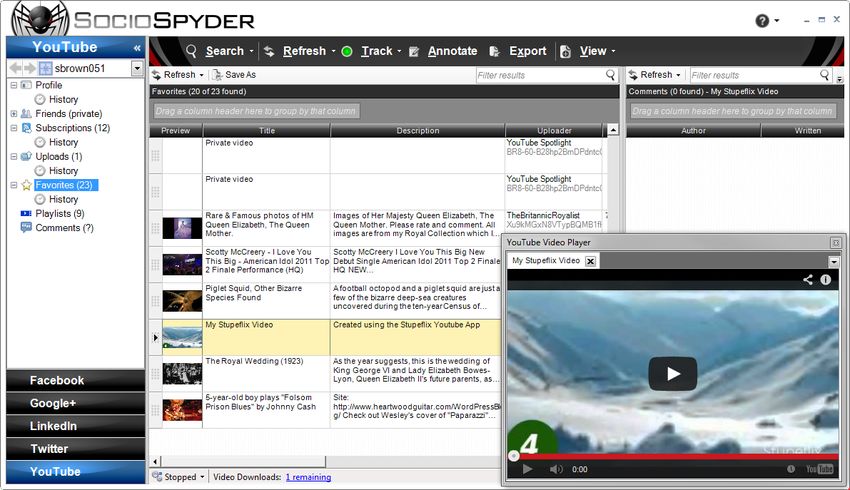Click the Piglet Squid video thumbnail
The width and height of the screenshot is (850, 490).
[182, 301]
